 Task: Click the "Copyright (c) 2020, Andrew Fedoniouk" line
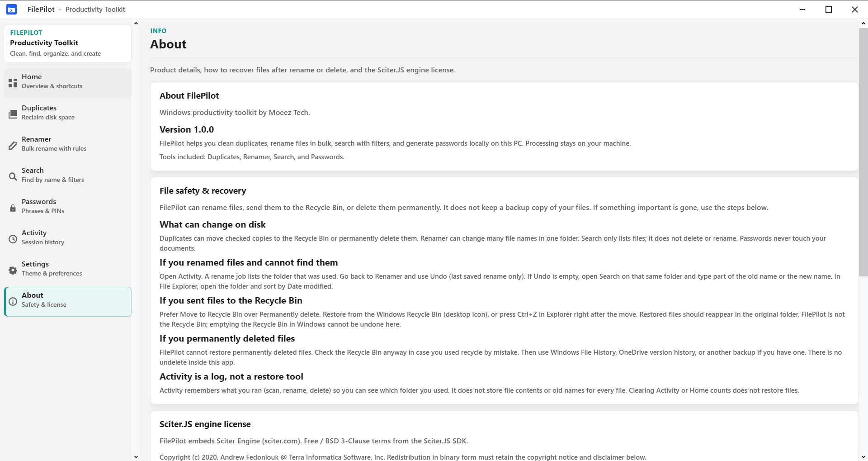403,457
